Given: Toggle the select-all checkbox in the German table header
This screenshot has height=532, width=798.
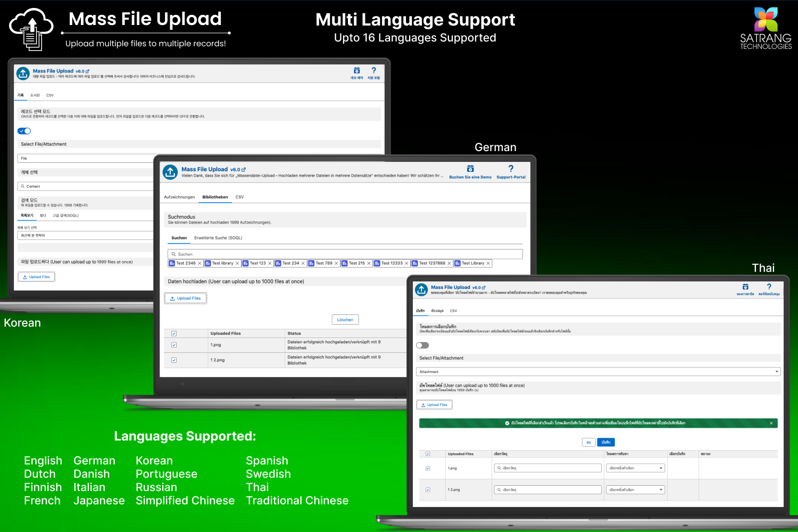Looking at the screenshot, I should 174,334.
